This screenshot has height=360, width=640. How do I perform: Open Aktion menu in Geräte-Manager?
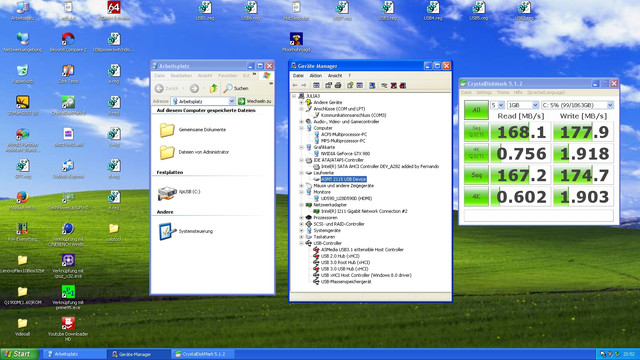coord(316,76)
